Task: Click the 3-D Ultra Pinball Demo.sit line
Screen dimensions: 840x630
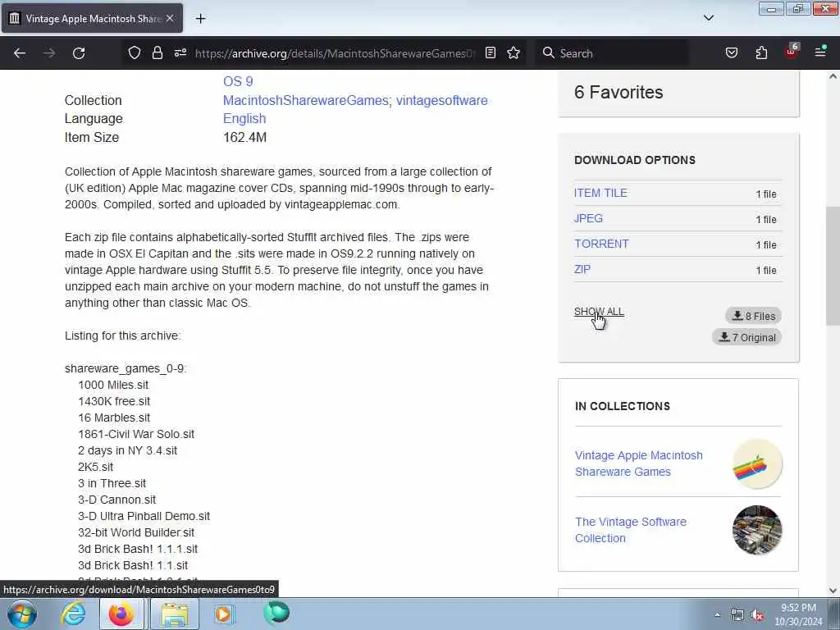Action: pyautogui.click(x=144, y=516)
